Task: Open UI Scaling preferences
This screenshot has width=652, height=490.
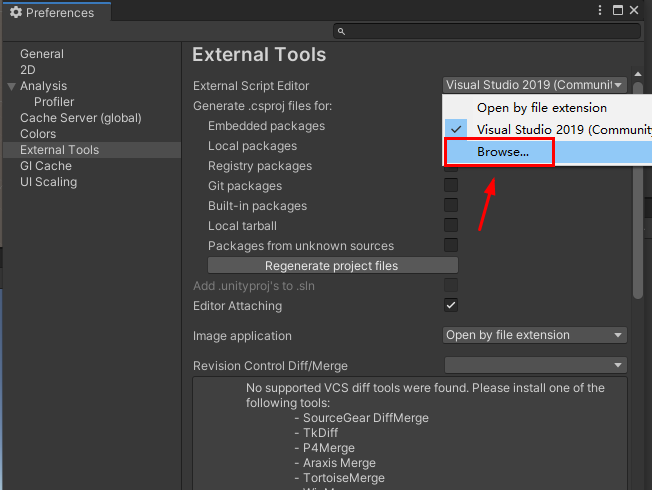Action: tap(49, 182)
